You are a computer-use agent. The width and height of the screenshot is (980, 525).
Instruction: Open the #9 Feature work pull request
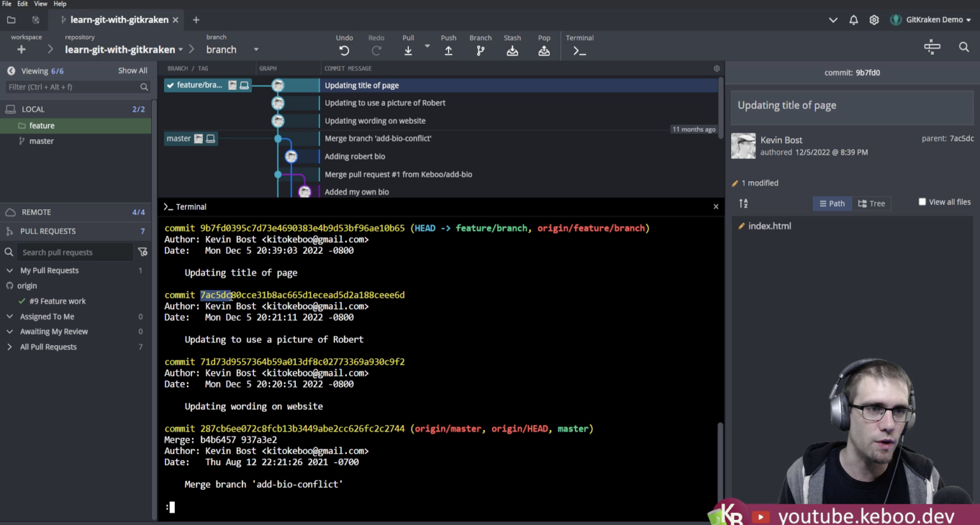(x=59, y=300)
